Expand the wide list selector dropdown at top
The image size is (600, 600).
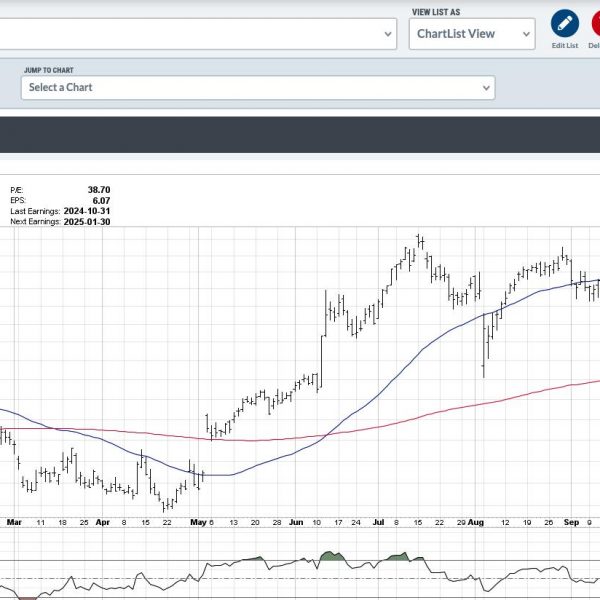[x=198, y=34]
